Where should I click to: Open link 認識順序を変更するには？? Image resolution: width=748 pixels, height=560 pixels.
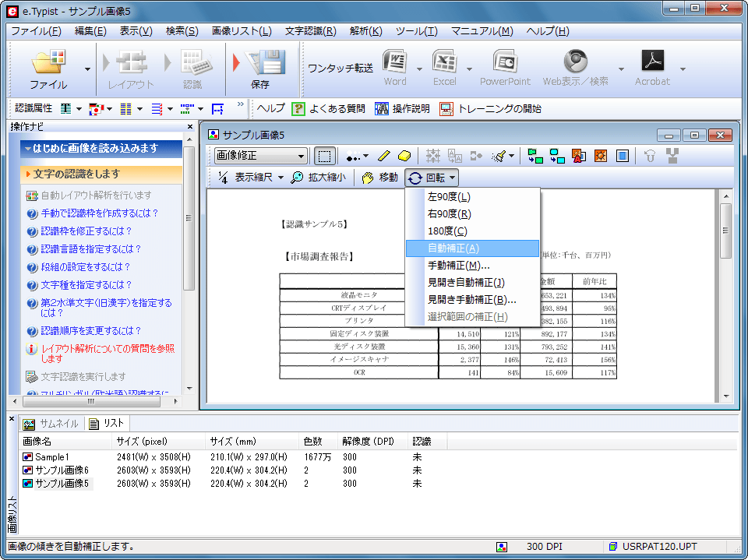91,330
